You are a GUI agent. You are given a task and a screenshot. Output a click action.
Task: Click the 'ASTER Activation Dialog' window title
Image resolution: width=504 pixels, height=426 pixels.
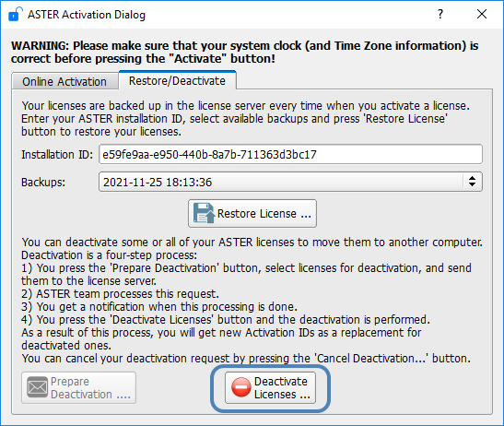[x=87, y=15]
